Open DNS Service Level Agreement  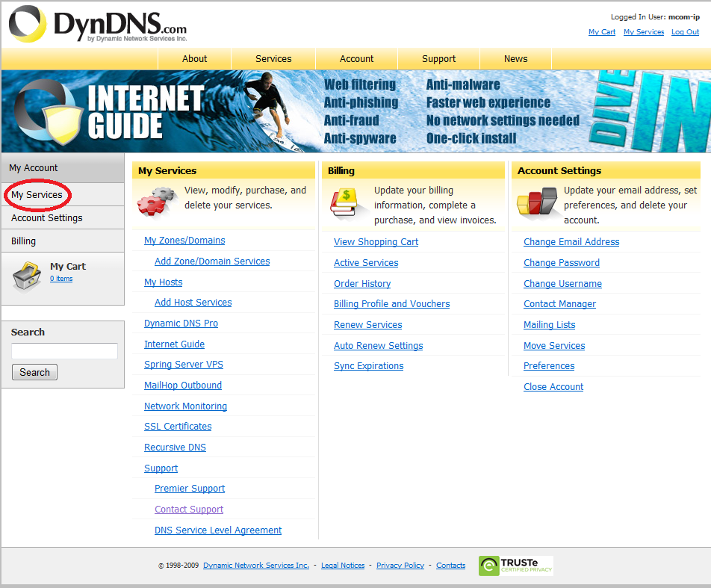click(x=218, y=530)
